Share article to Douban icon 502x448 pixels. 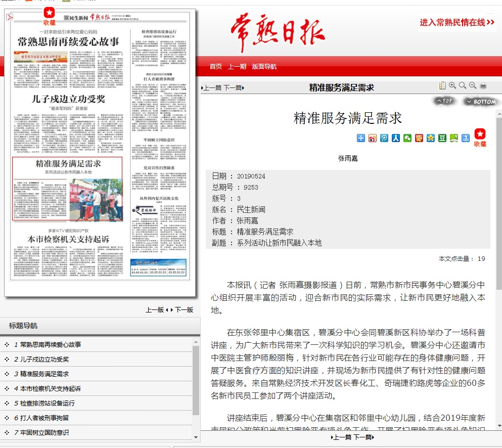(442, 138)
